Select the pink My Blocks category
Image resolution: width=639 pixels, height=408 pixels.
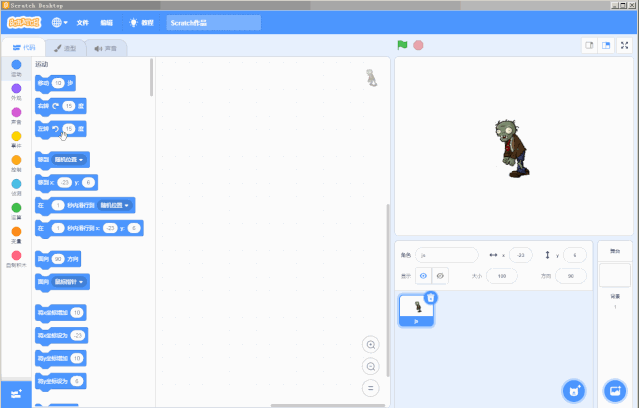point(16,259)
